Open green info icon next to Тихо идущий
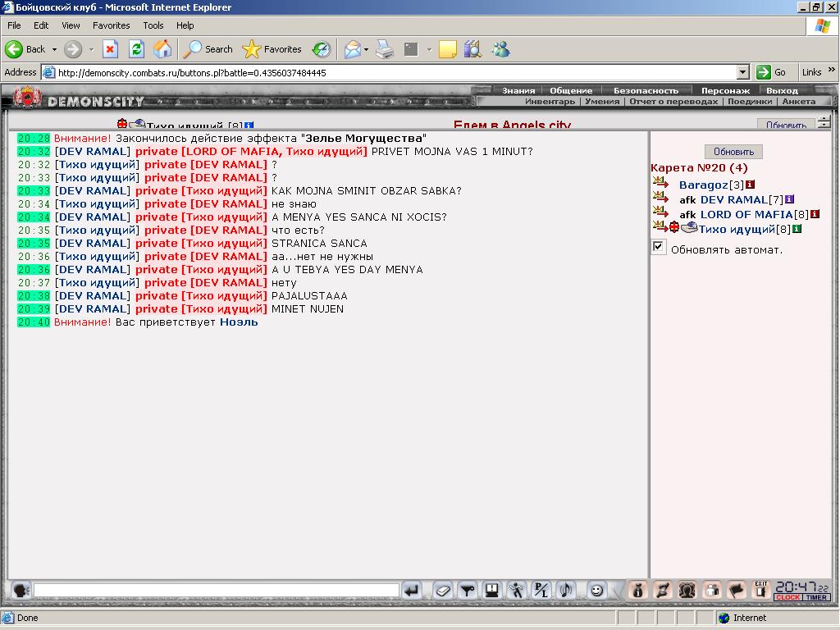The width and height of the screenshot is (840, 630). pos(797,229)
